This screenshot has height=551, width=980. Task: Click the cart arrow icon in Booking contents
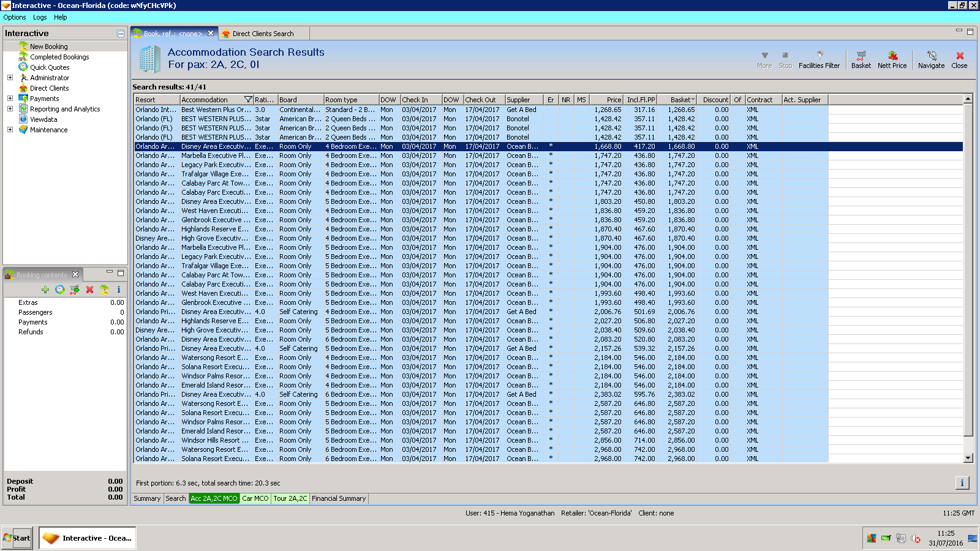75,290
